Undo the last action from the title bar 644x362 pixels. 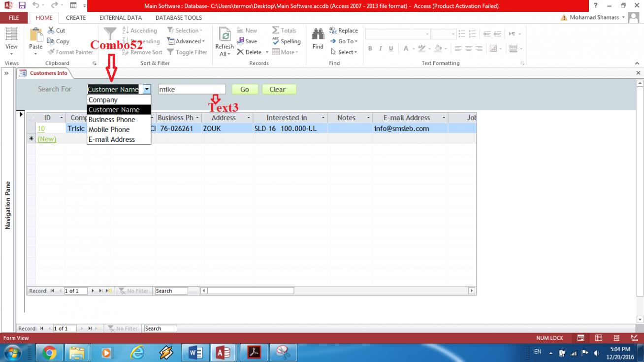[36, 5]
